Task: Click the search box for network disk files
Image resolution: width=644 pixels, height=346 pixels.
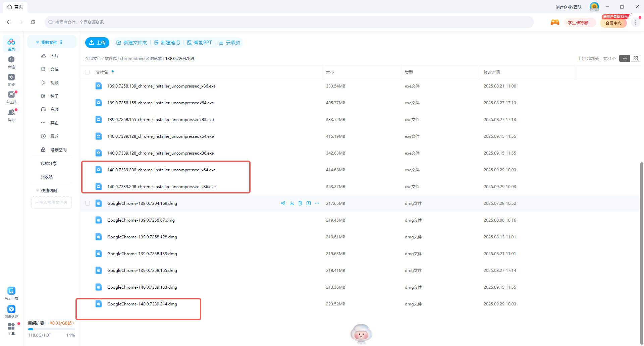Action: coord(288,22)
